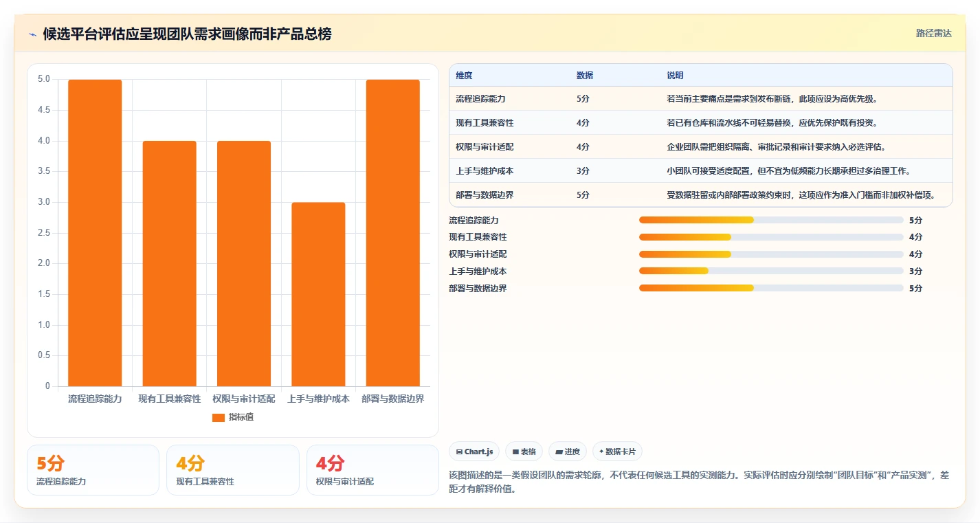Click the 现有工具兼容性 progress bar

[x=771, y=237]
